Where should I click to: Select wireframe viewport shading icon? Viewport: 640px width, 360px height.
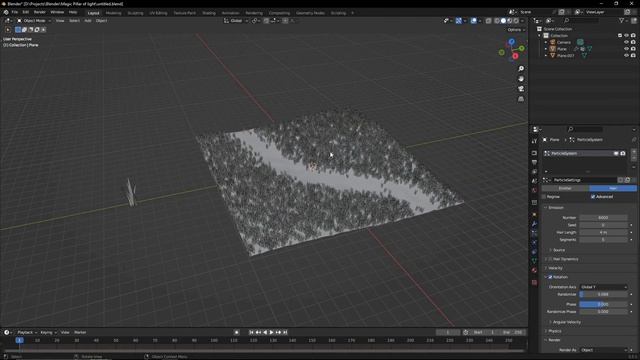click(x=497, y=21)
